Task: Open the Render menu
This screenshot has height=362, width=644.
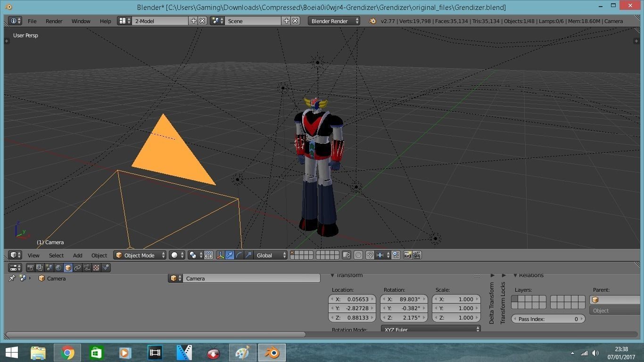Action: coord(54,21)
